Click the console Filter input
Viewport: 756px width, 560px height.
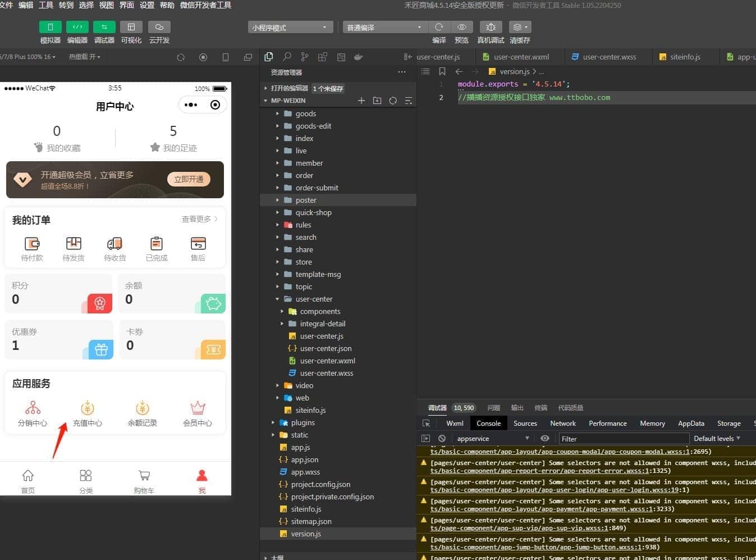(x=624, y=439)
